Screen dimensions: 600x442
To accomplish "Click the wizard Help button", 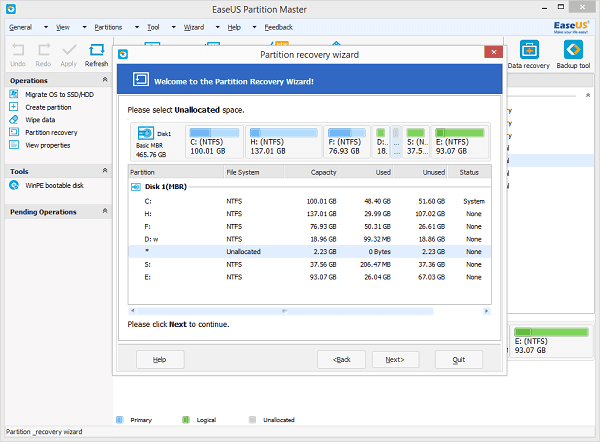I will [x=160, y=359].
